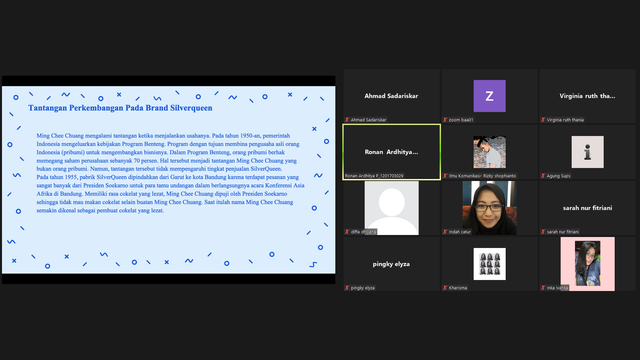Click the 'Ronan Ardhitya P_1201703029' name label

coord(374,176)
